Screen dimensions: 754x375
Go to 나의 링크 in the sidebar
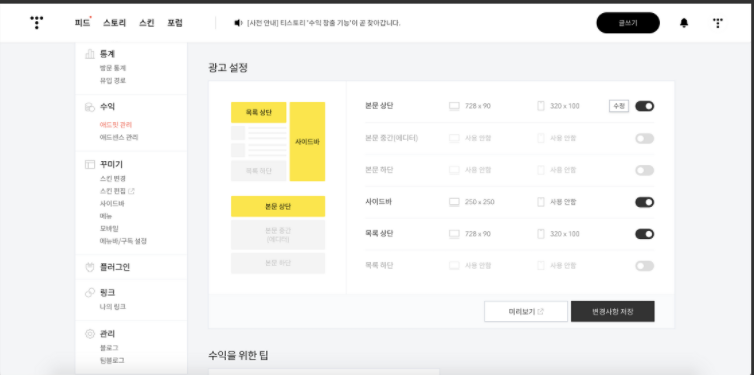click(x=113, y=307)
